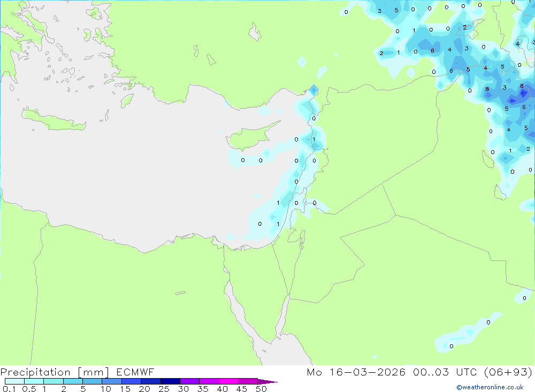Click the 15–20 mm legend swatch
This screenshot has height=392, width=535.
(x=132, y=381)
